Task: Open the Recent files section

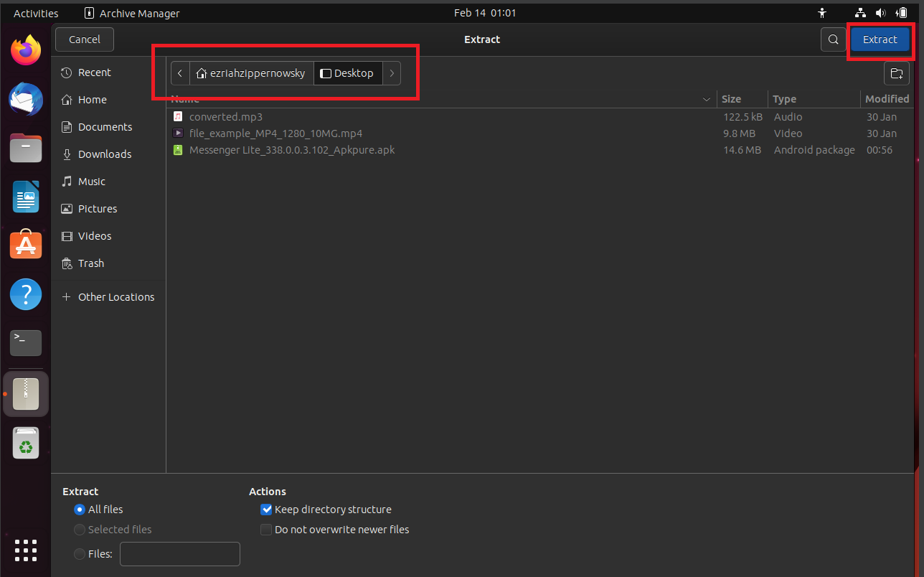Action: (93, 72)
